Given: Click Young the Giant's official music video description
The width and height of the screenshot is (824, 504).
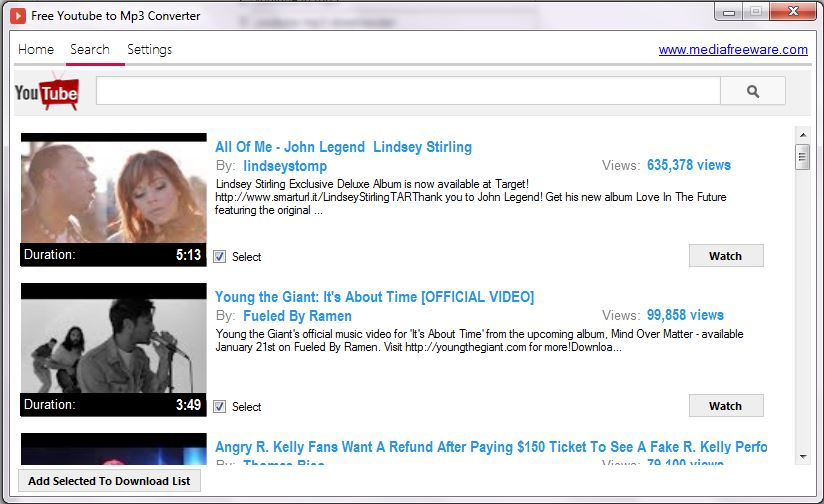Looking at the screenshot, I should pyautogui.click(x=479, y=341).
